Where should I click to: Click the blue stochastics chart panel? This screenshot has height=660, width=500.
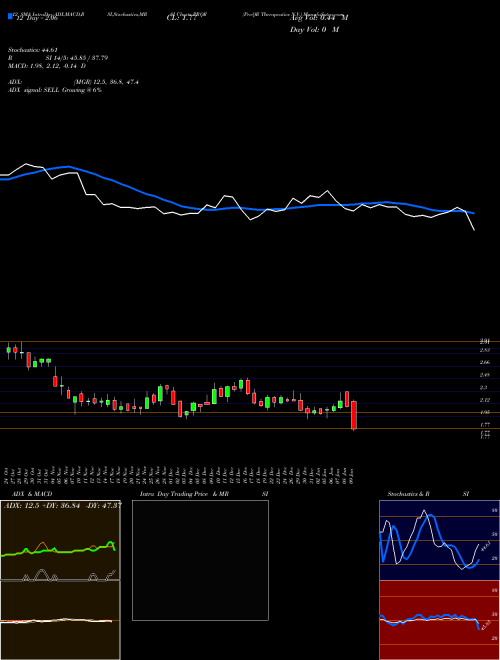(x=439, y=540)
